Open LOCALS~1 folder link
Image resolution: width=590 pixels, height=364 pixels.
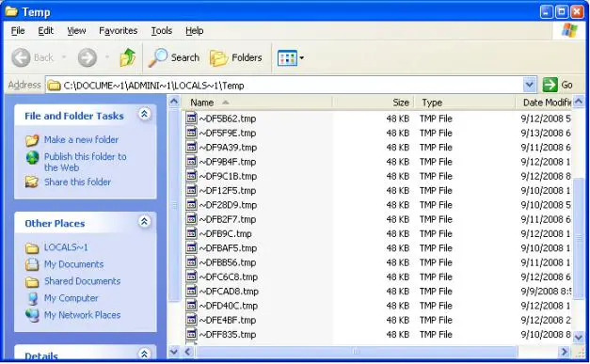point(66,247)
